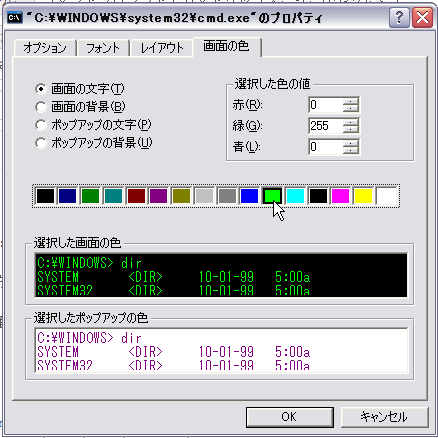Choose the magenta color swatch
438x438 pixels.
341,196
